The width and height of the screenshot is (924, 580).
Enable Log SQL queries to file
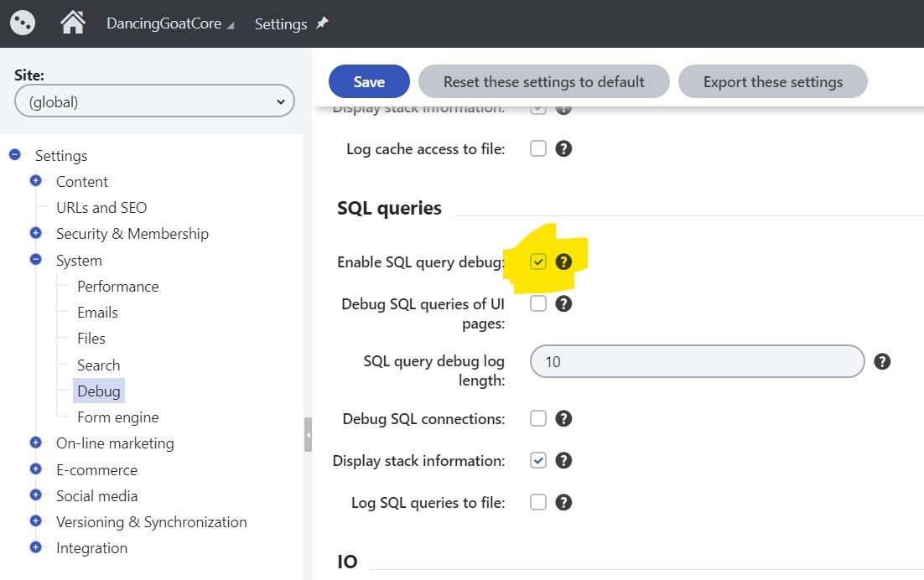pyautogui.click(x=538, y=502)
